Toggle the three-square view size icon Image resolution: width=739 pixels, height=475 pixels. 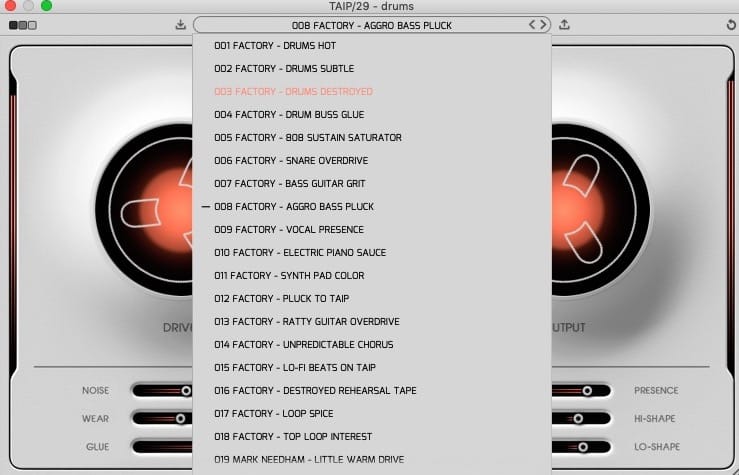pyautogui.click(x=23, y=25)
